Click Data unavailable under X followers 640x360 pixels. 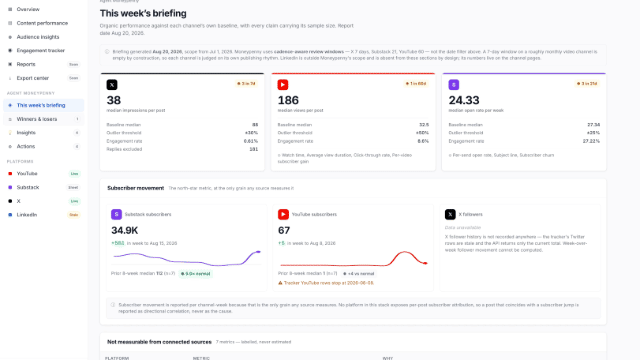click(x=463, y=228)
